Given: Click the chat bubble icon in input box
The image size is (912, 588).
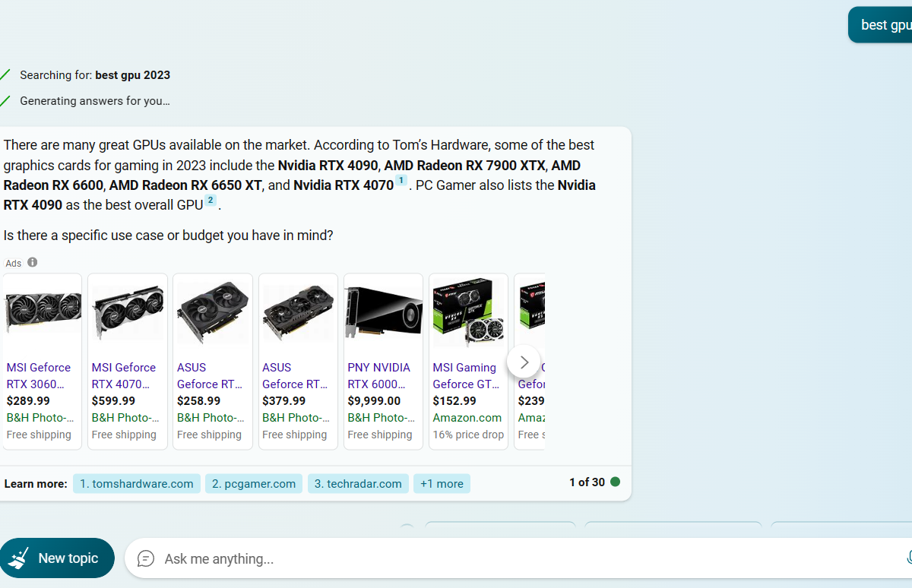Looking at the screenshot, I should pyautogui.click(x=145, y=559).
